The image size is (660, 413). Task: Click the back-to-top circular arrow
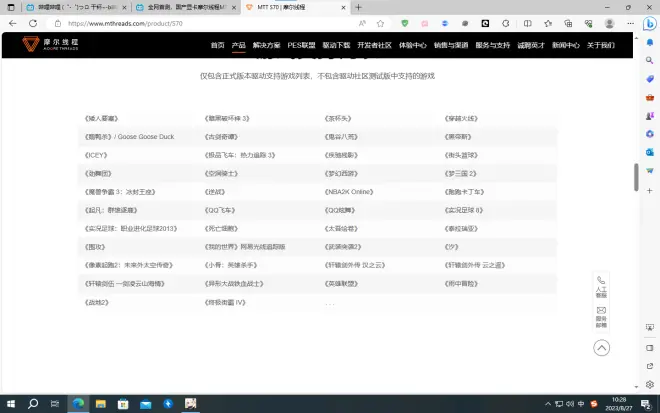pyautogui.click(x=601, y=348)
